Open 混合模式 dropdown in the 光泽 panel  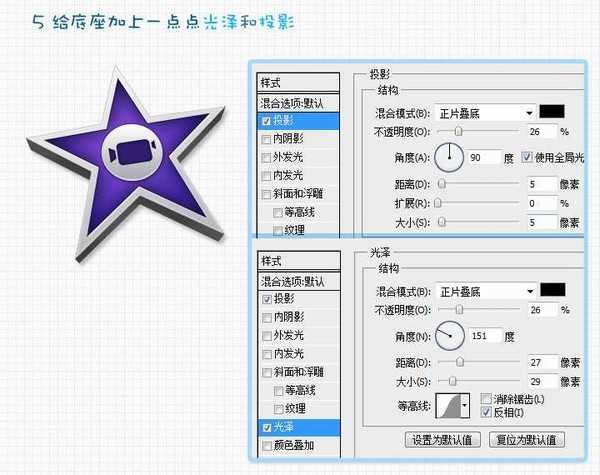pos(483,291)
